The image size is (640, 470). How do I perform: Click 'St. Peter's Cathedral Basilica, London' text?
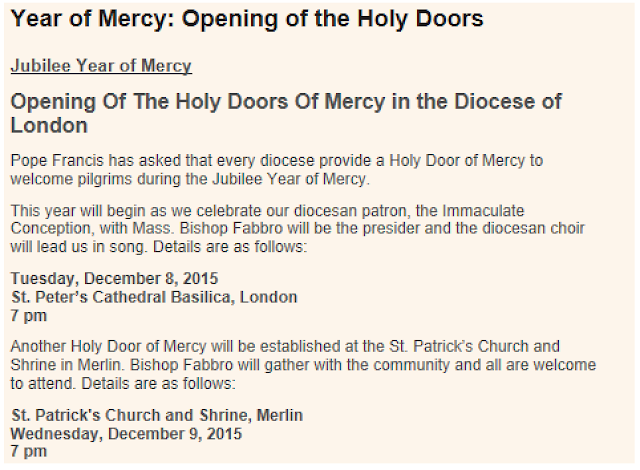pyautogui.click(x=154, y=297)
